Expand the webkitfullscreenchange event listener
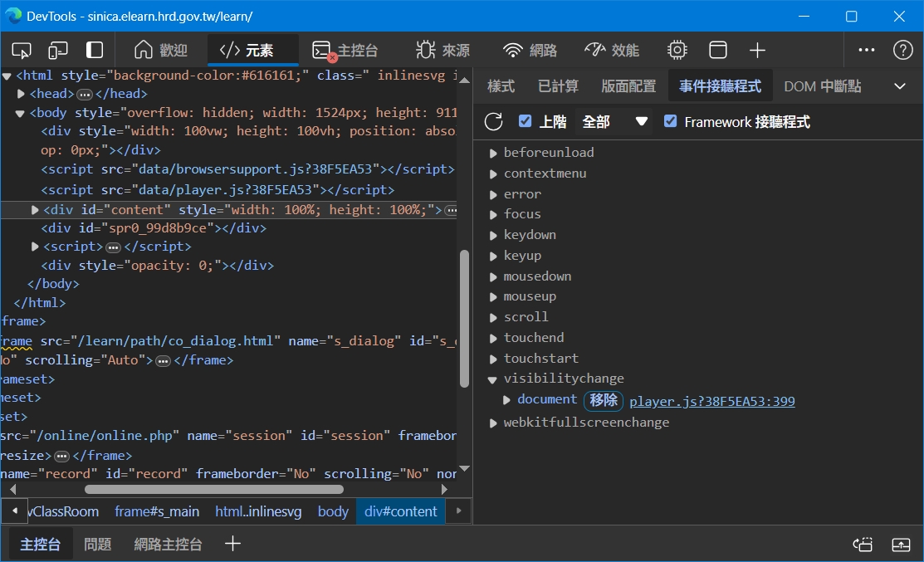924x562 pixels. point(493,423)
